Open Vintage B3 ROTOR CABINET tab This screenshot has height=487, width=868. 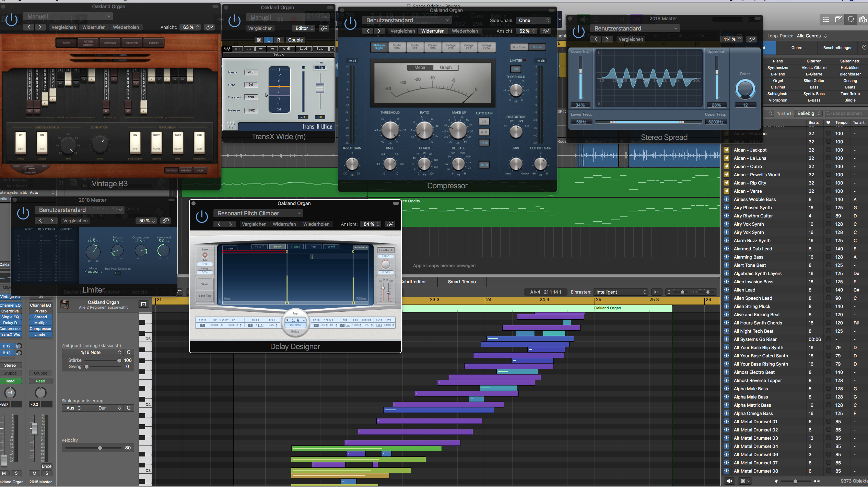coord(88,43)
